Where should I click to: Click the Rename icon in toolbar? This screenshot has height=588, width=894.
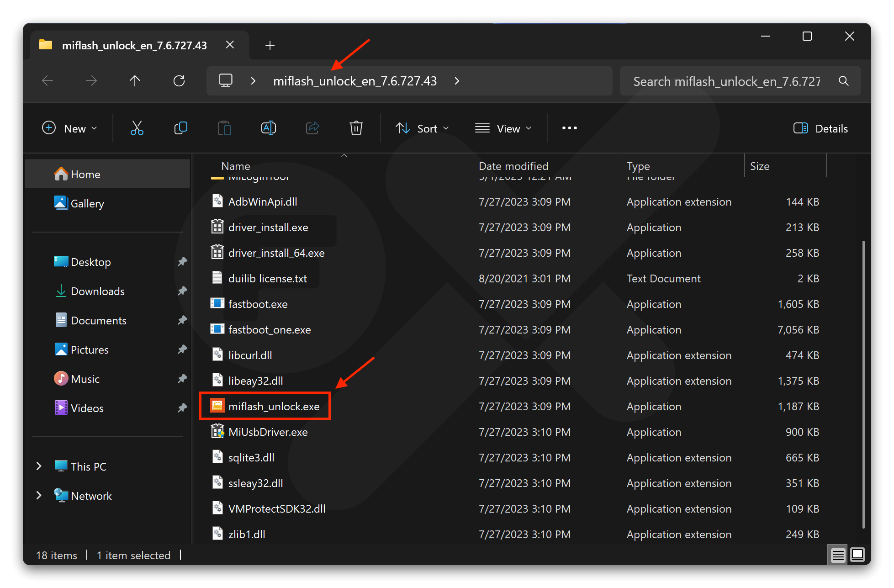point(268,128)
